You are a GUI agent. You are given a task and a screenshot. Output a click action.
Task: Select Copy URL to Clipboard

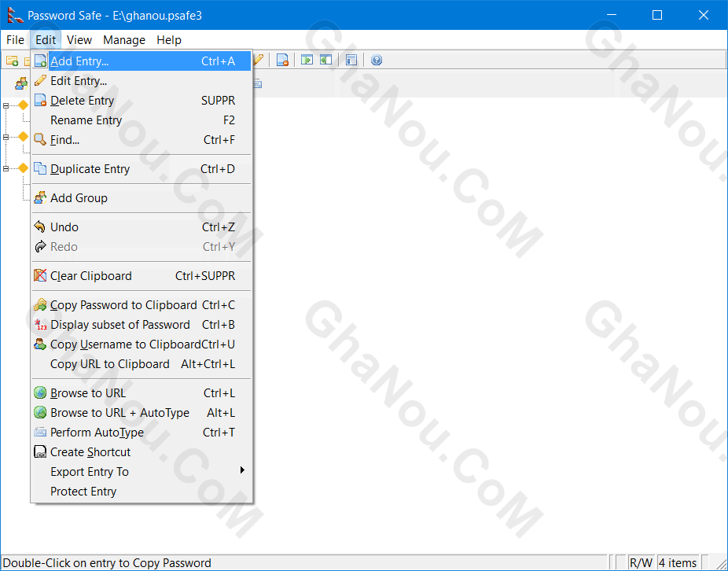tap(142, 364)
